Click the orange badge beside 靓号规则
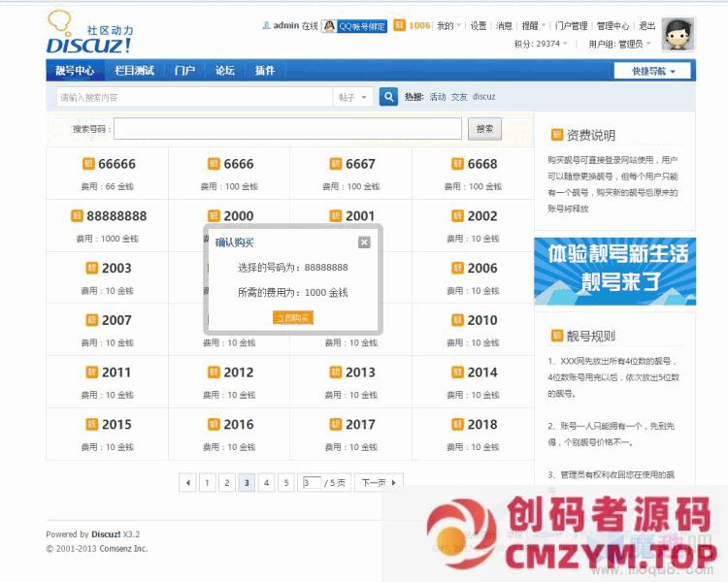The image size is (728, 582). coord(556,336)
